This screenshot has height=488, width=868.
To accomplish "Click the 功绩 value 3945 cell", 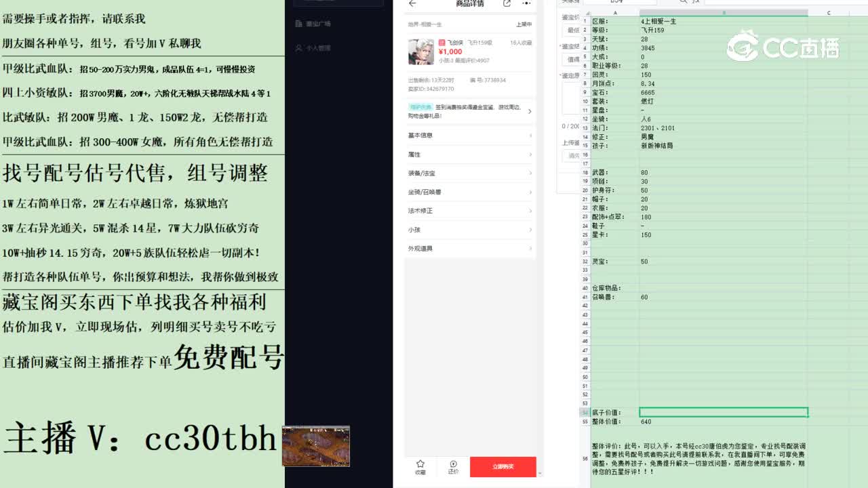I will click(724, 48).
